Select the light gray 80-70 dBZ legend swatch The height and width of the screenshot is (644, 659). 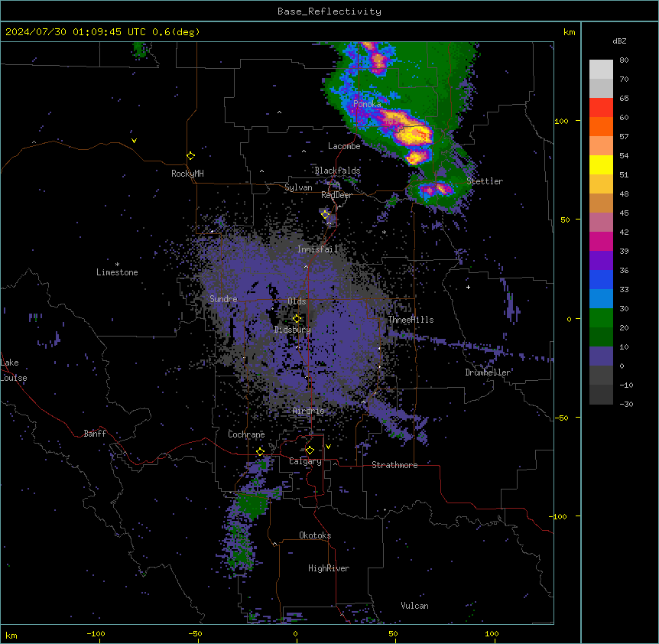tap(601, 70)
